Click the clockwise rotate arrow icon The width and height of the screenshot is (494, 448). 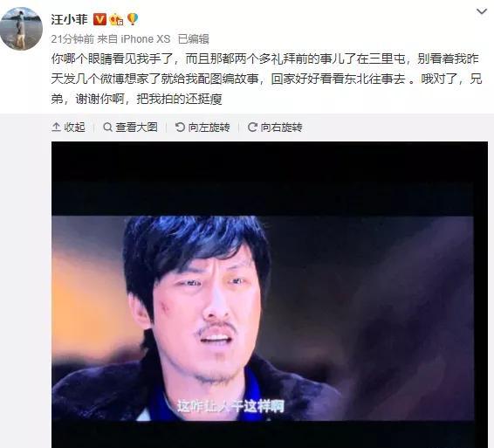(x=252, y=127)
